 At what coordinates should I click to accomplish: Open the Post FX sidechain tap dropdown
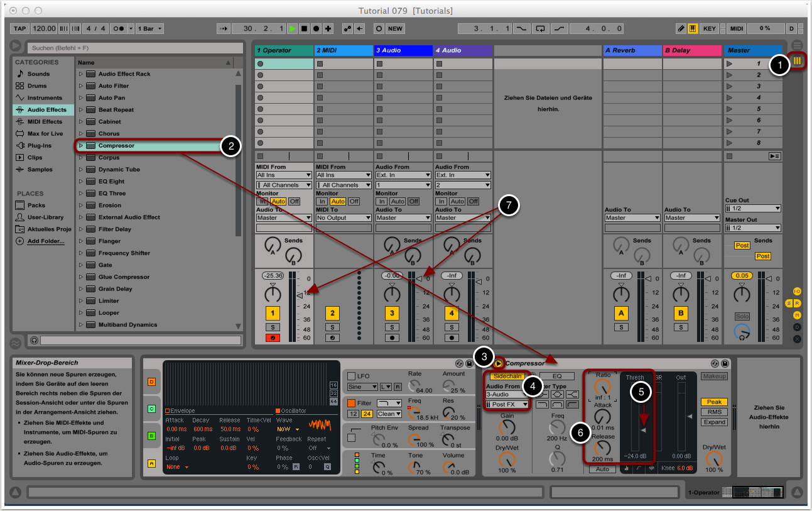(507, 404)
